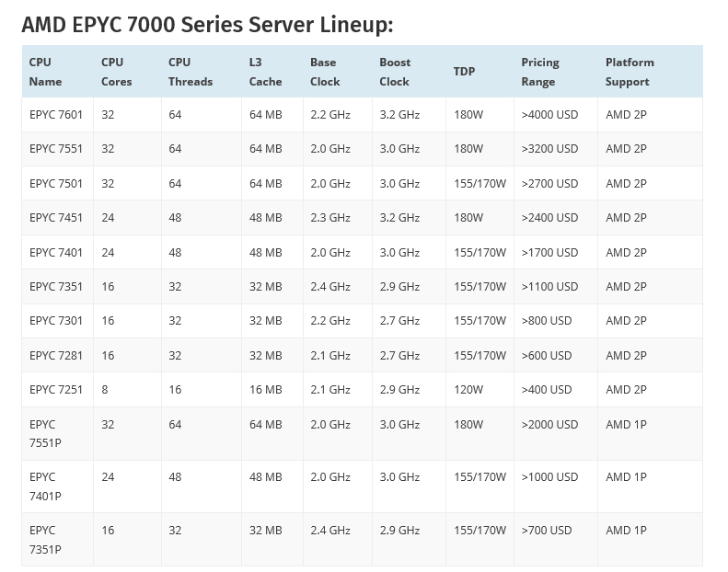Select the CPU Name column header
This screenshot has height=572, width=728.
pyautogui.click(x=46, y=72)
